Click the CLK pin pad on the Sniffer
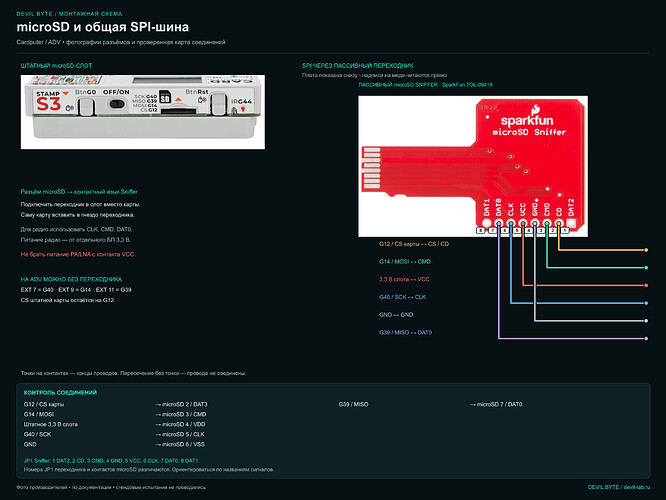This screenshot has height=500, width=666. pos(511,223)
